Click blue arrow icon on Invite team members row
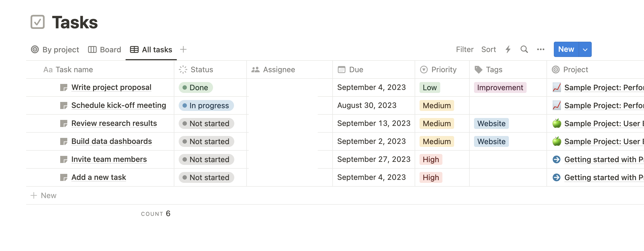This screenshot has width=644, height=251. click(x=557, y=159)
